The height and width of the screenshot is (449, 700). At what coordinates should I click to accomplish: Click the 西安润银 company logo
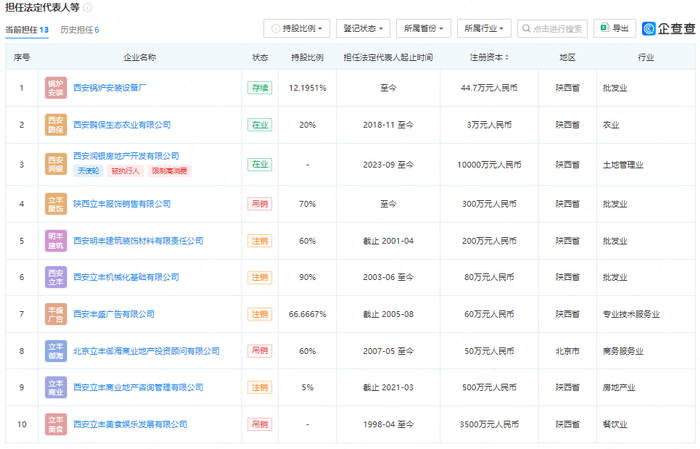coord(56,164)
